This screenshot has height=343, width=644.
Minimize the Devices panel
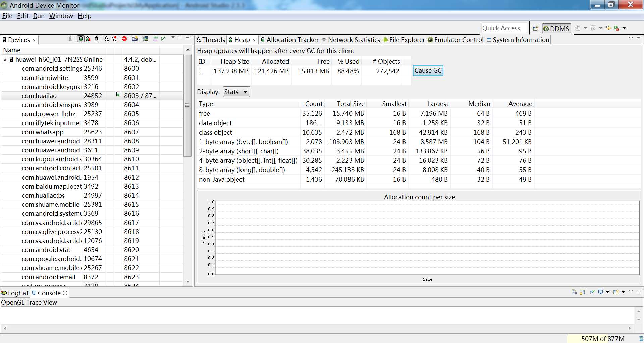point(180,38)
